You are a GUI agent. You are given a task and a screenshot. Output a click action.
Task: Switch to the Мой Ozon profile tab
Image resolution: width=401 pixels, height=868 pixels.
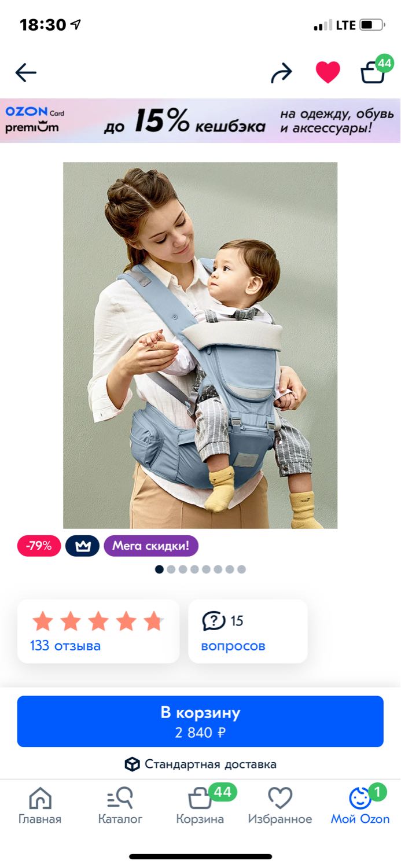360,806
